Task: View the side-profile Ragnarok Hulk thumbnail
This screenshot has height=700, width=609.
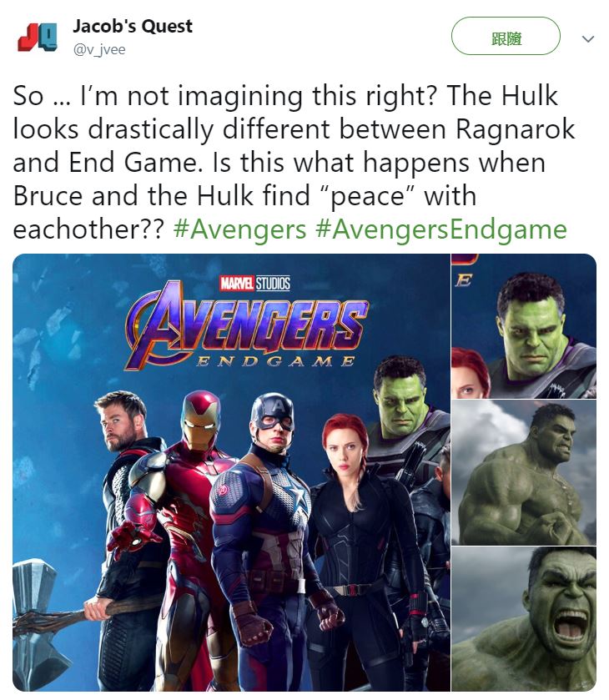Action: (524, 472)
